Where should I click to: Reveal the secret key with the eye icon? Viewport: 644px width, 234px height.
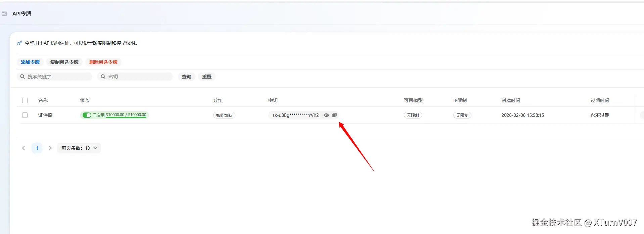326,115
